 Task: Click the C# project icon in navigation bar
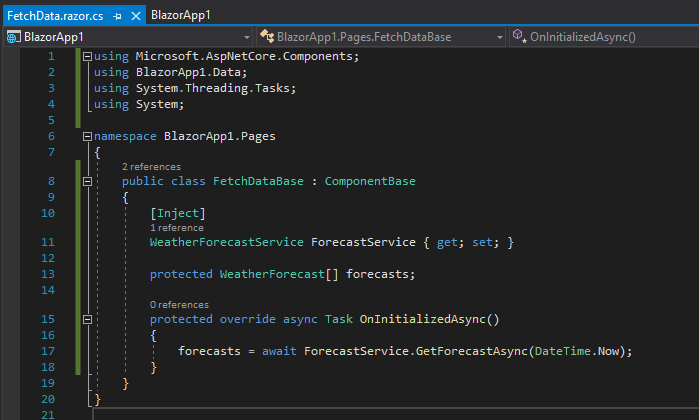(x=14, y=37)
